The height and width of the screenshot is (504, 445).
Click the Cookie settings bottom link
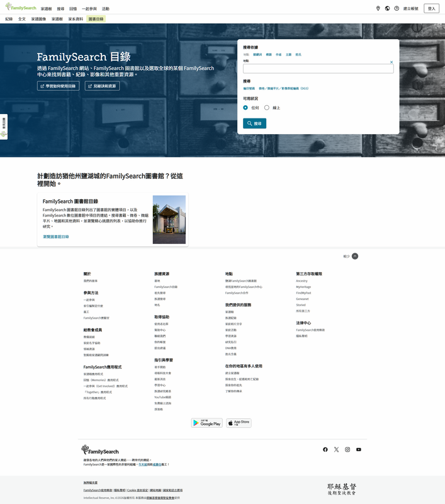tap(137, 491)
